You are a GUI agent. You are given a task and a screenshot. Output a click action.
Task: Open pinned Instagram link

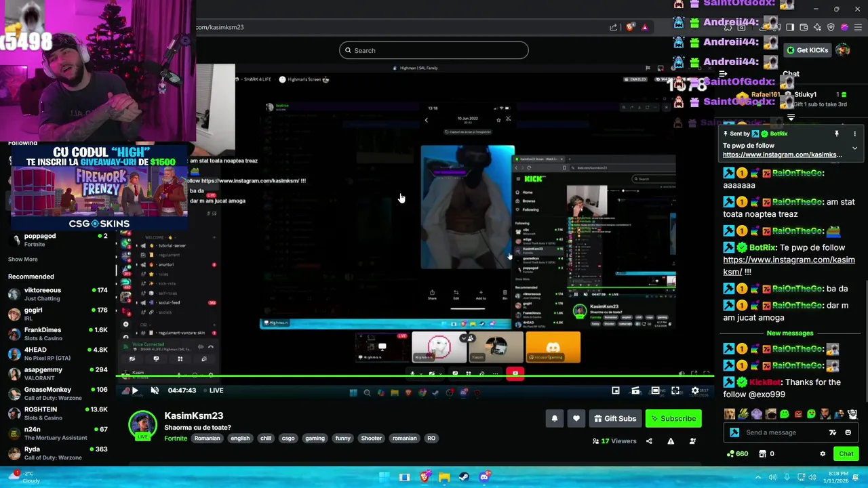[783, 155]
